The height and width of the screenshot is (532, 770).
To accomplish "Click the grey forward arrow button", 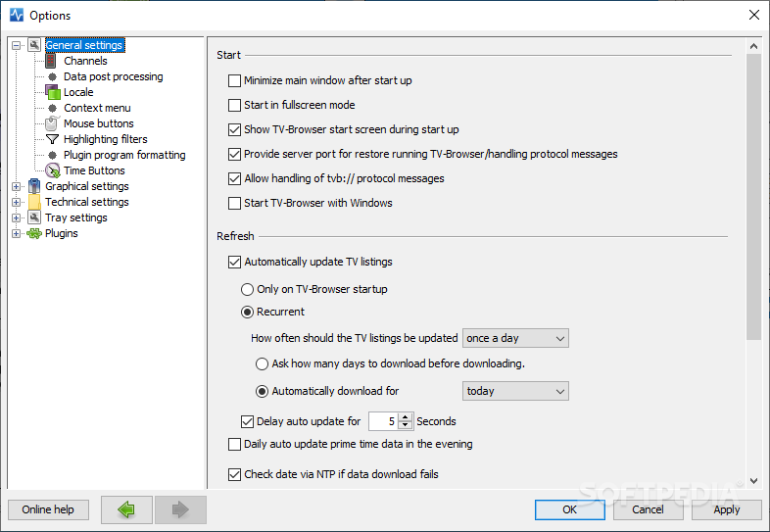I will point(180,509).
